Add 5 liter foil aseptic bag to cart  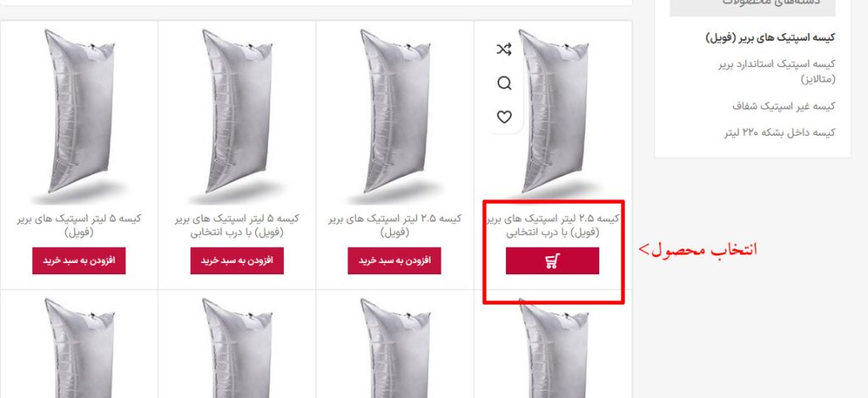click(x=79, y=261)
